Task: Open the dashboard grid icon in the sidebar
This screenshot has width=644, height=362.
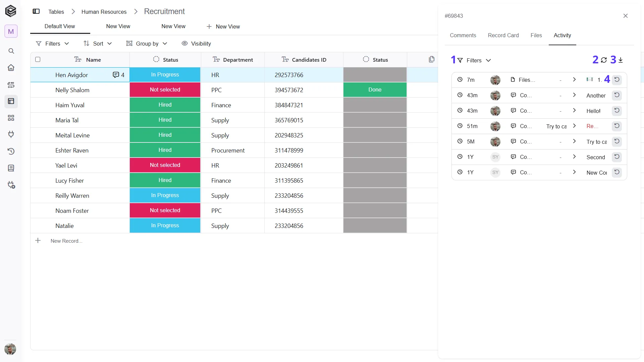Action: tap(11, 118)
